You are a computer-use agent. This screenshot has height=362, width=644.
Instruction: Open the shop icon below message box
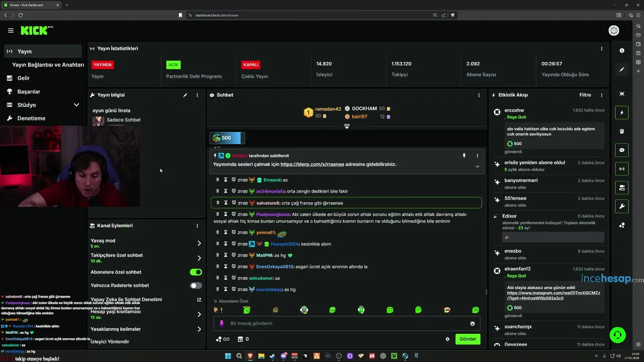(240, 339)
